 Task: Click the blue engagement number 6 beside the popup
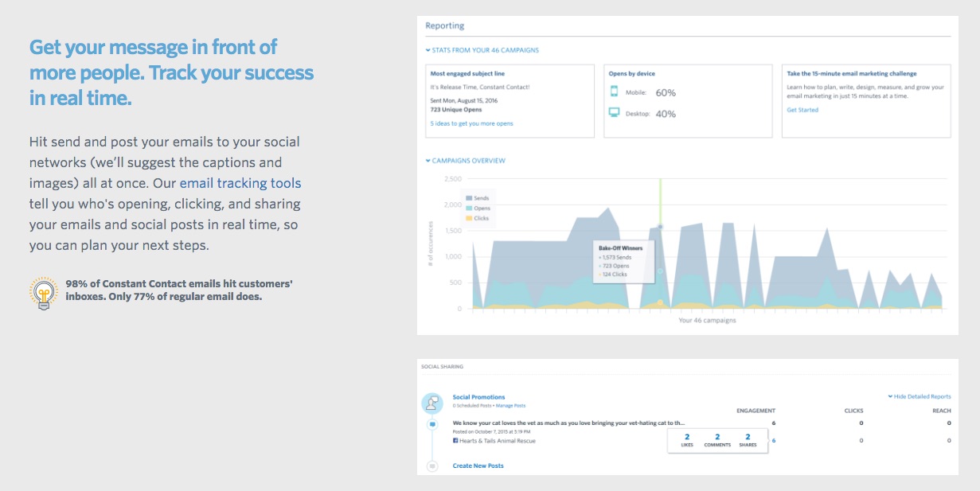coord(773,440)
